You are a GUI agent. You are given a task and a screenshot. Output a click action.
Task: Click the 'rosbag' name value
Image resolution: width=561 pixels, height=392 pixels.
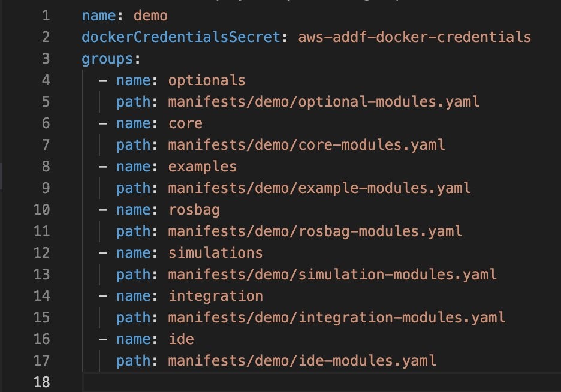click(x=194, y=210)
